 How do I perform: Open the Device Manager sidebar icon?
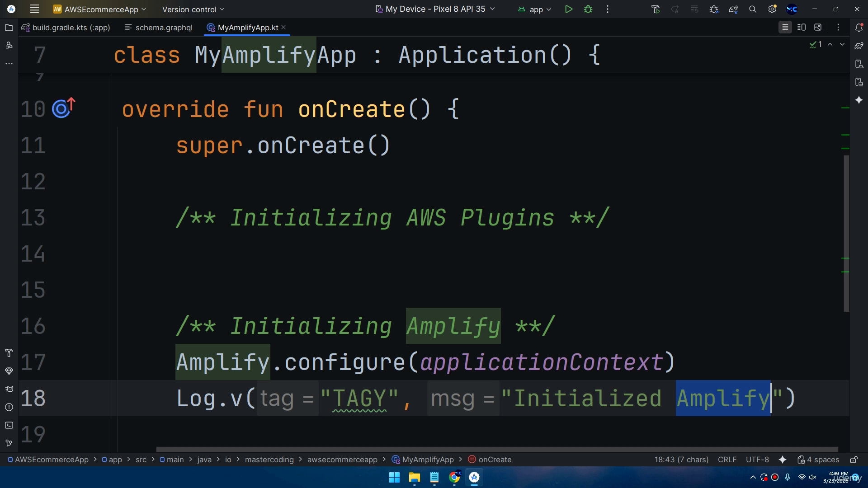point(859,64)
